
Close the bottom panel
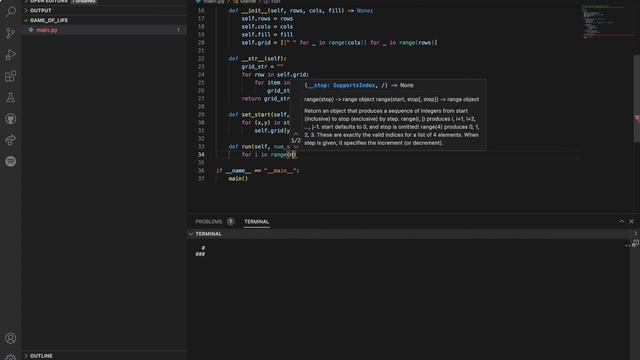pos(631,221)
